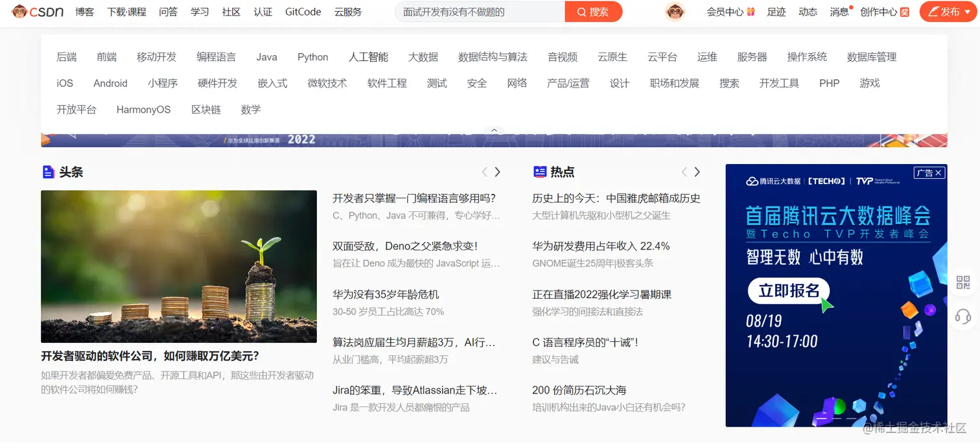Show next 头条 headlines with right arrow

(x=498, y=172)
